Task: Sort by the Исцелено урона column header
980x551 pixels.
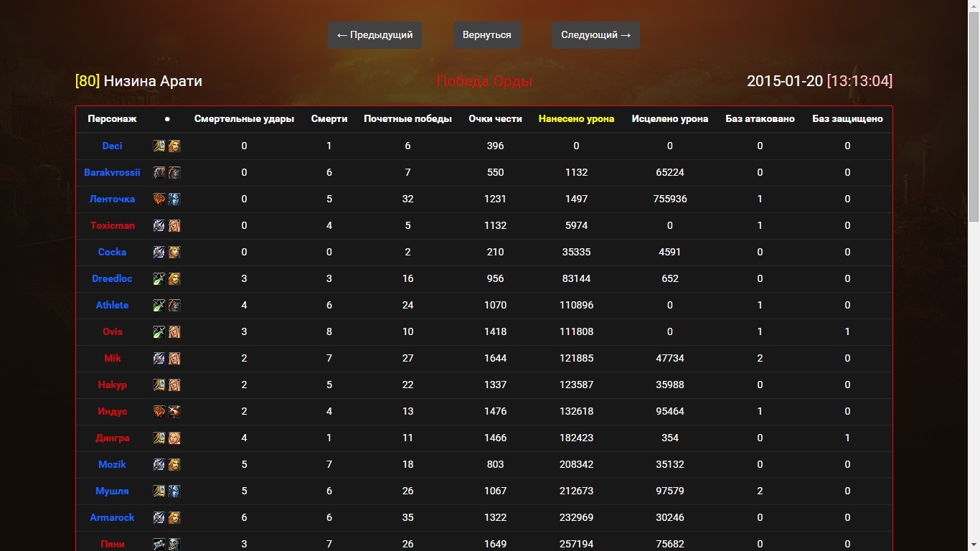Action: point(669,119)
